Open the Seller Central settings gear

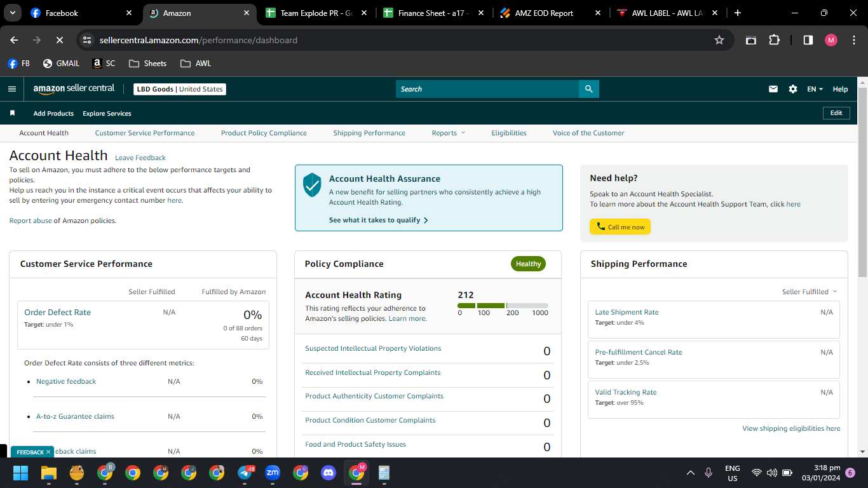click(x=793, y=89)
